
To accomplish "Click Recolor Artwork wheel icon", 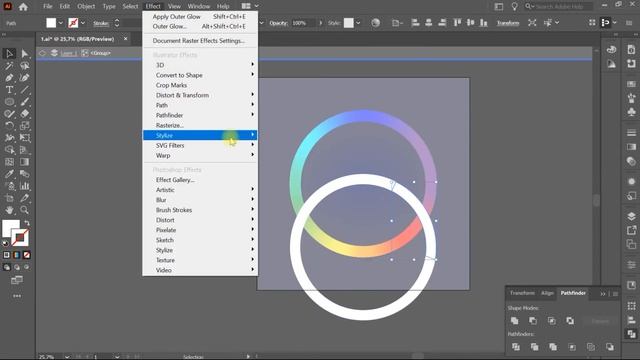I will point(376,23).
